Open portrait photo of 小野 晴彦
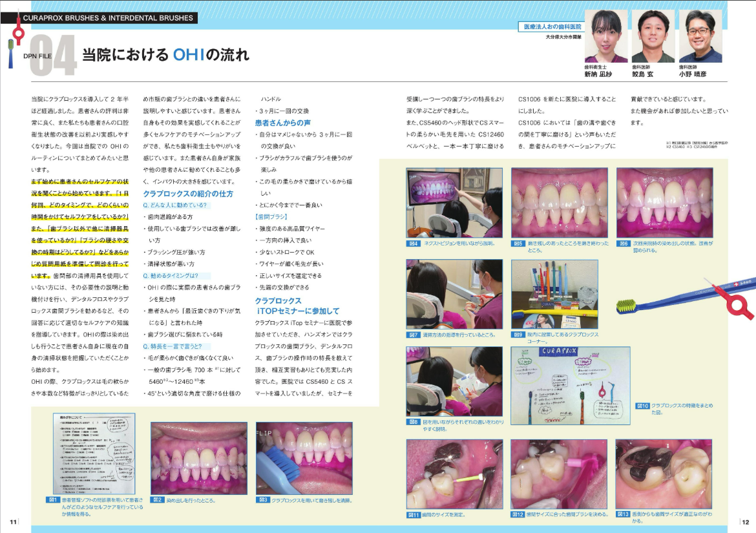This screenshot has height=533, width=756. 700,37
